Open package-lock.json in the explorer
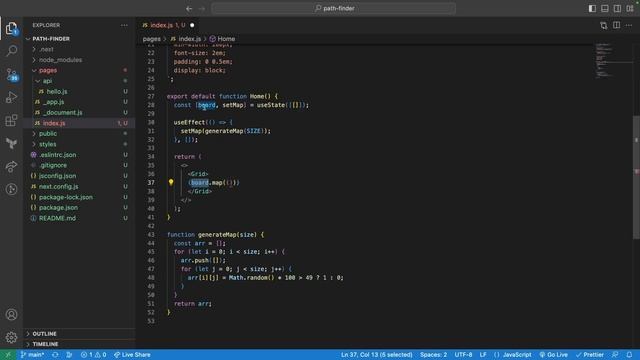Image resolution: width=640 pixels, height=360 pixels. (80, 197)
